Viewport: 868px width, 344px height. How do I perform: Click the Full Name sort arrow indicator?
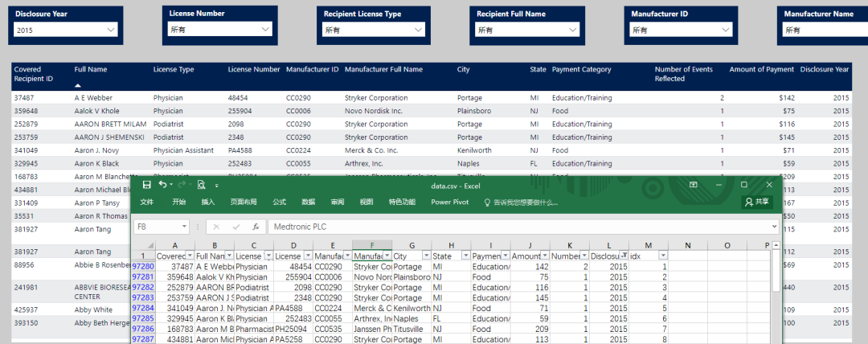[x=78, y=86]
